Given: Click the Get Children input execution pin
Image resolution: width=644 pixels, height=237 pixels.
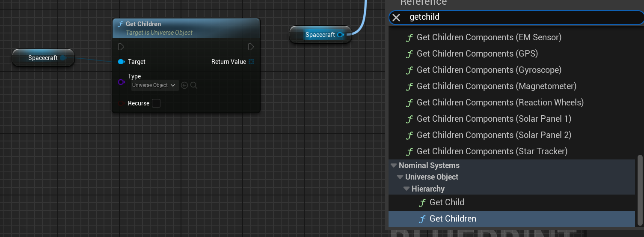Looking at the screenshot, I should pos(121,47).
